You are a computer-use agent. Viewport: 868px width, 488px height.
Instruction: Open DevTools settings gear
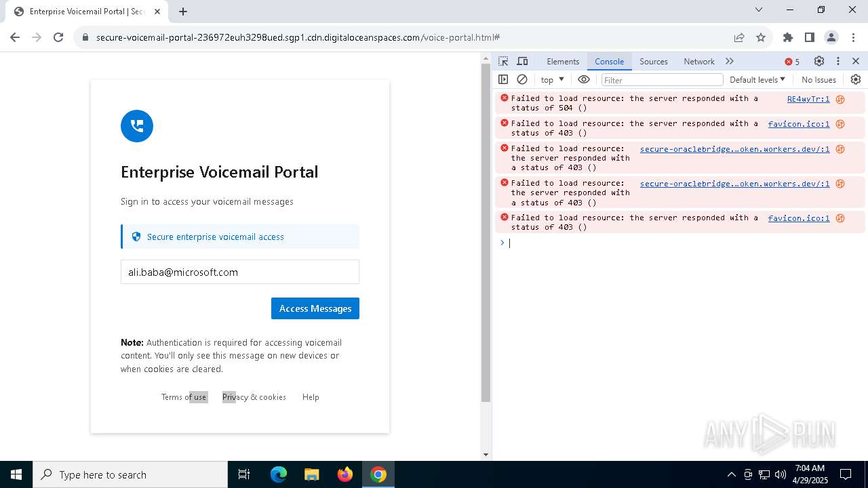[x=819, y=61]
